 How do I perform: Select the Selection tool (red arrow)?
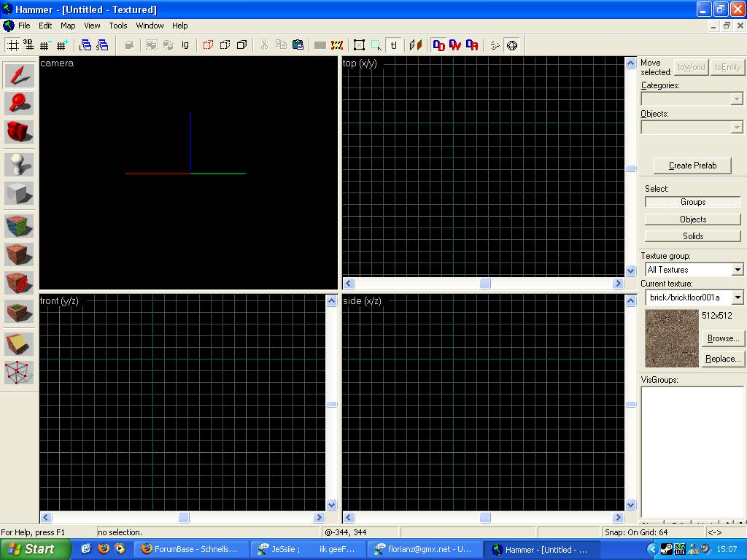coord(19,75)
